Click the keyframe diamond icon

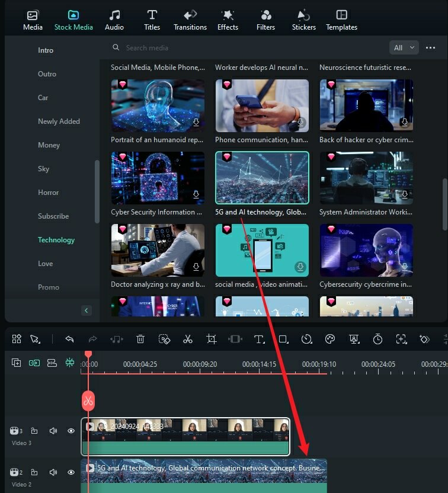point(425,339)
